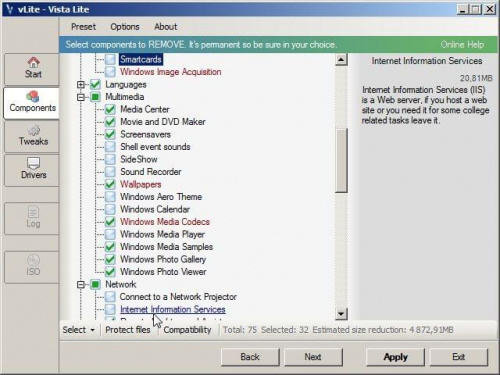
Task: Check the Windows Calendar checkbox
Action: click(x=110, y=209)
